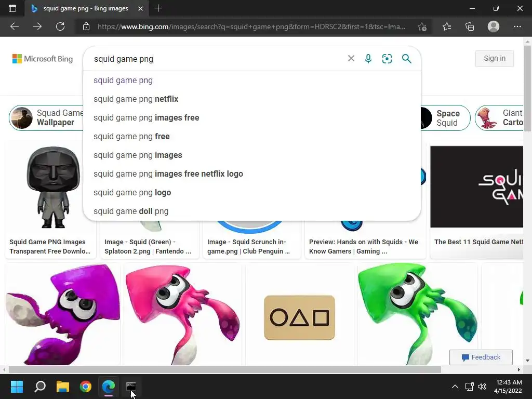View site information via the lock icon

[86, 26]
